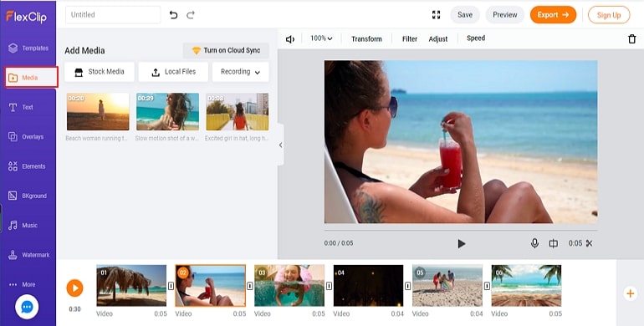The image size is (644, 326).
Task: Open the Speed settings
Action: [476, 38]
